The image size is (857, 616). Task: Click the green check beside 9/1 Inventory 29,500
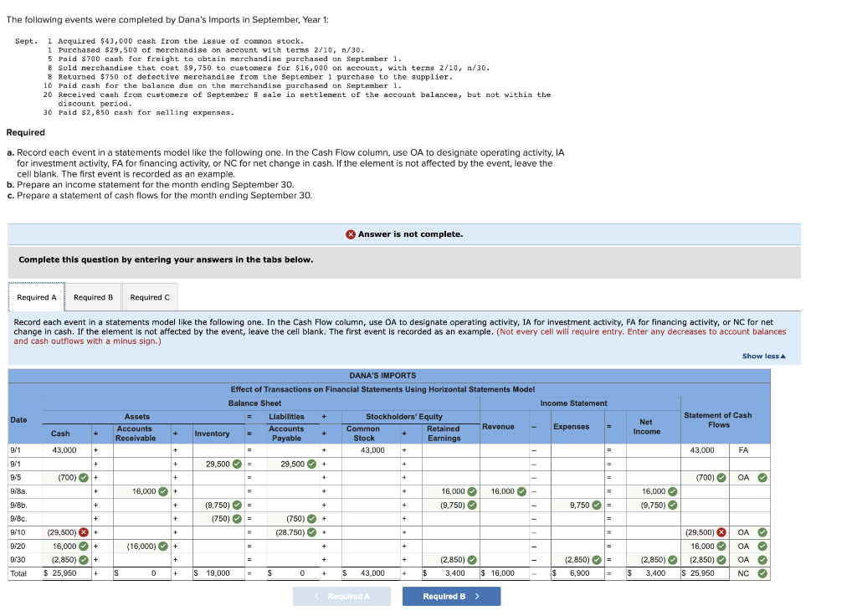(237, 464)
